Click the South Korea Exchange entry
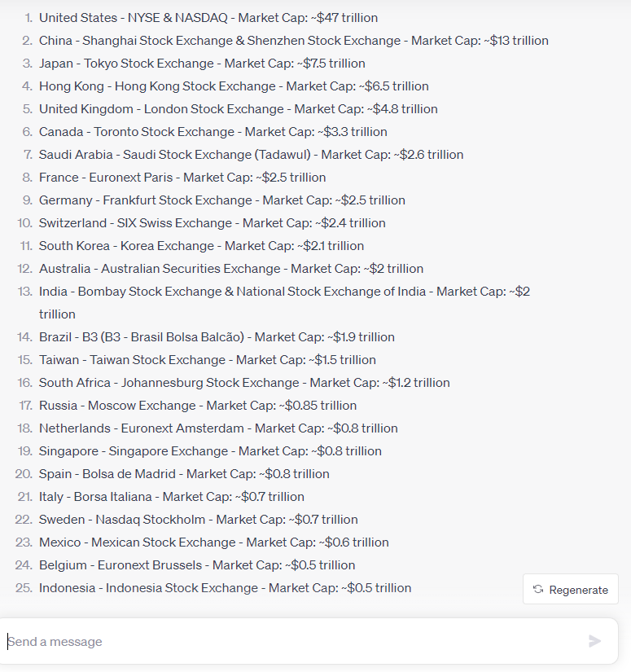 201,246
